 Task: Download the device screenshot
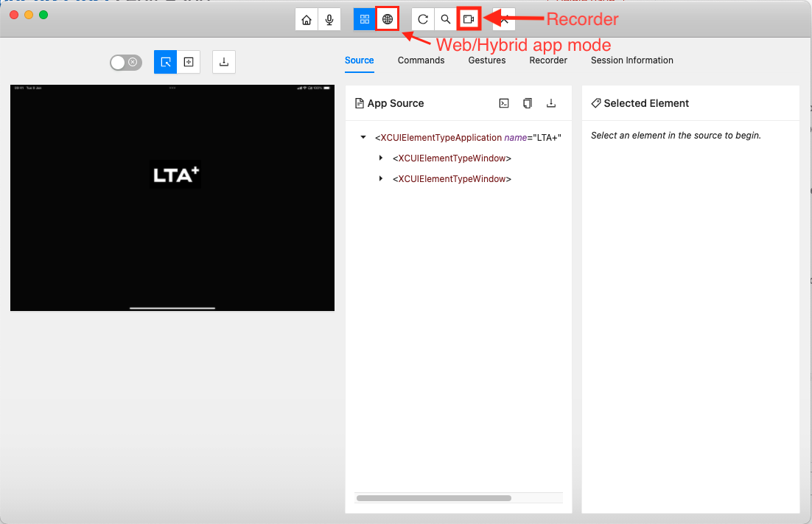[224, 63]
